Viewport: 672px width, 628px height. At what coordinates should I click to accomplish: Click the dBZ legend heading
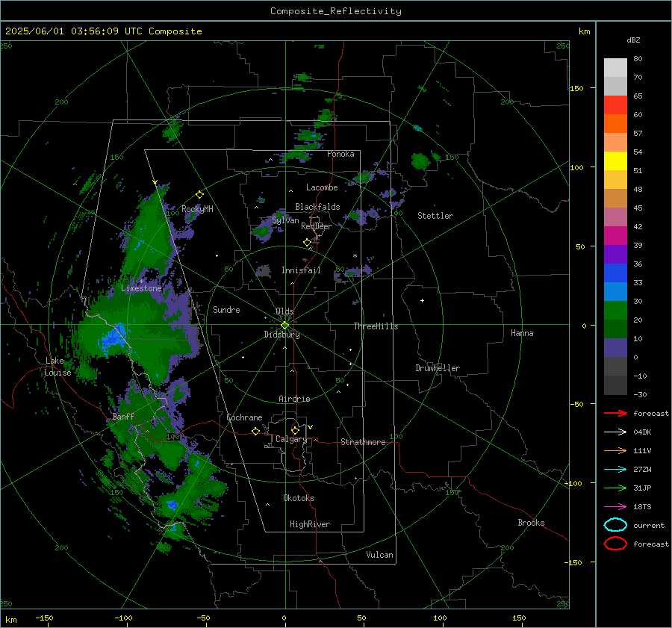[x=633, y=40]
